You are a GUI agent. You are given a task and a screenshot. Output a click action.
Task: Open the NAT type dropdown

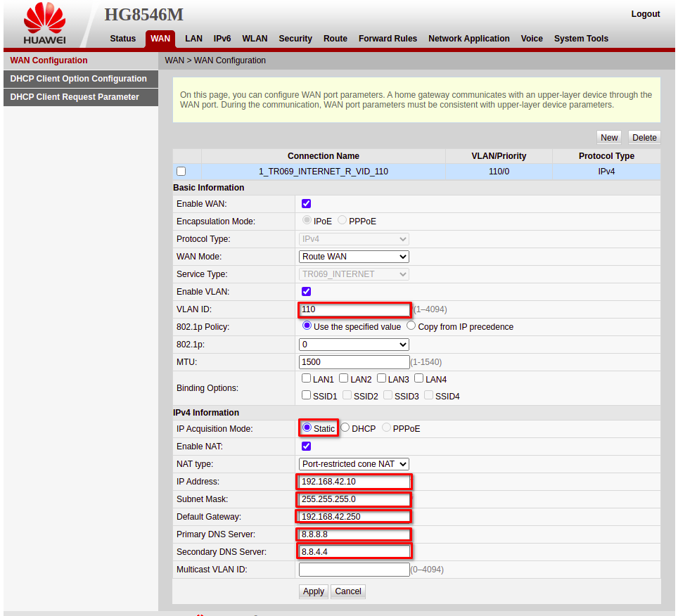point(354,464)
